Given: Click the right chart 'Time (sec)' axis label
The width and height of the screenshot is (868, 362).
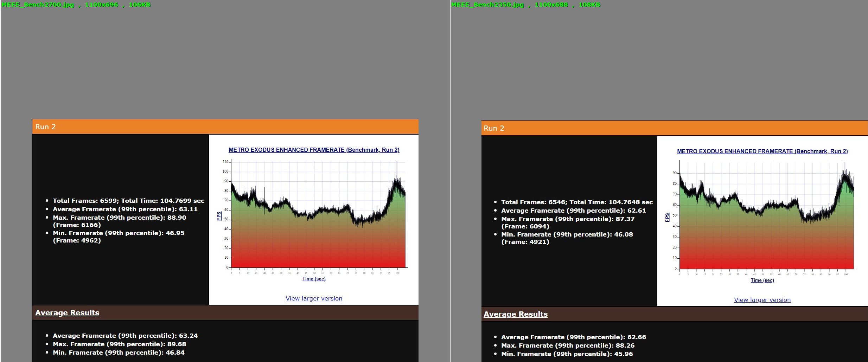Looking at the screenshot, I should pos(762,280).
